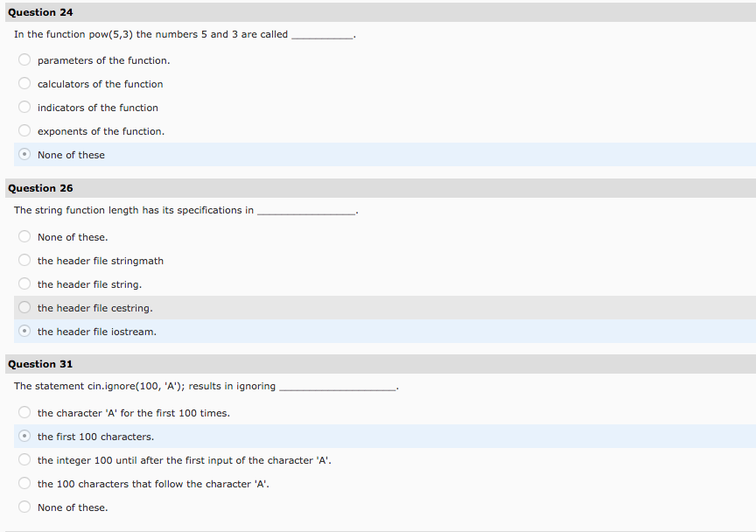Pick 'the header file string.' answer
The height and width of the screenshot is (532, 756).
coord(24,283)
